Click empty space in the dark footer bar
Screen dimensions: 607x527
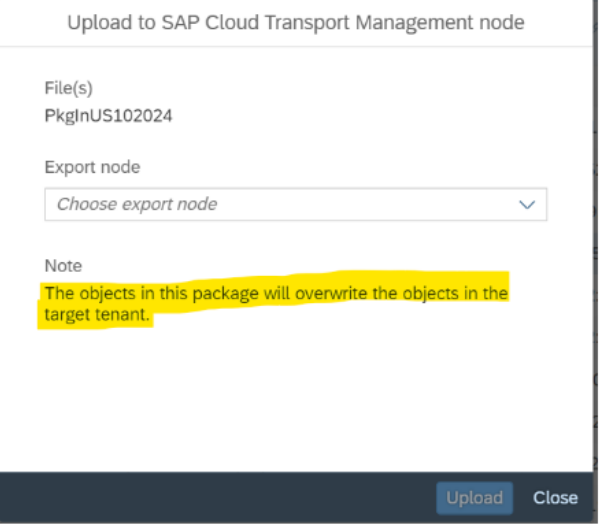pos(217,498)
